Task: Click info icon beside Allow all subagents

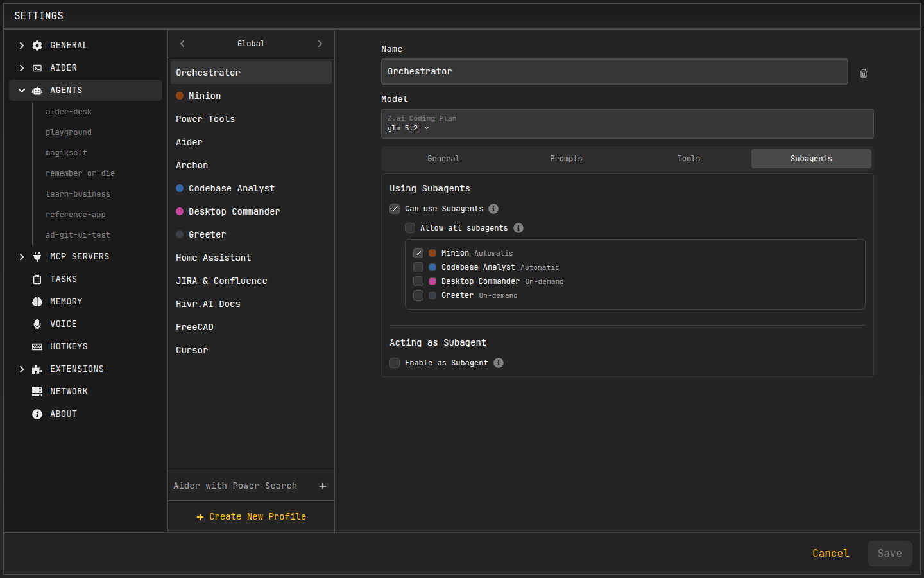Action: pyautogui.click(x=518, y=228)
